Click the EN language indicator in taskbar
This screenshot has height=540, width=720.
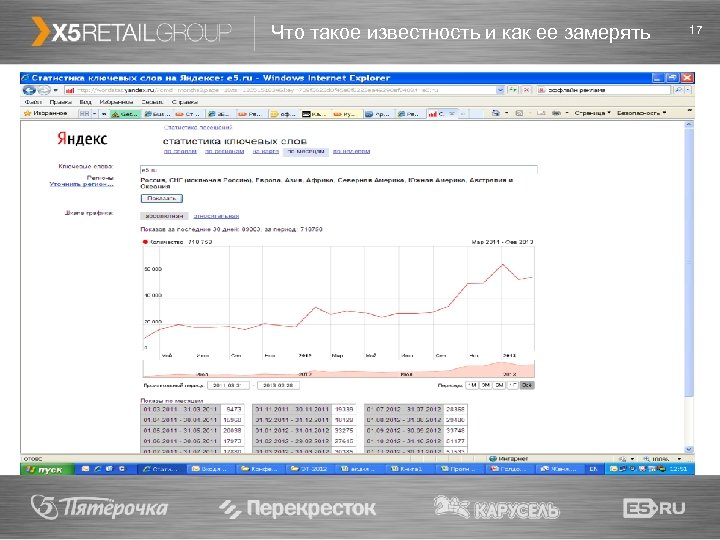click(593, 469)
